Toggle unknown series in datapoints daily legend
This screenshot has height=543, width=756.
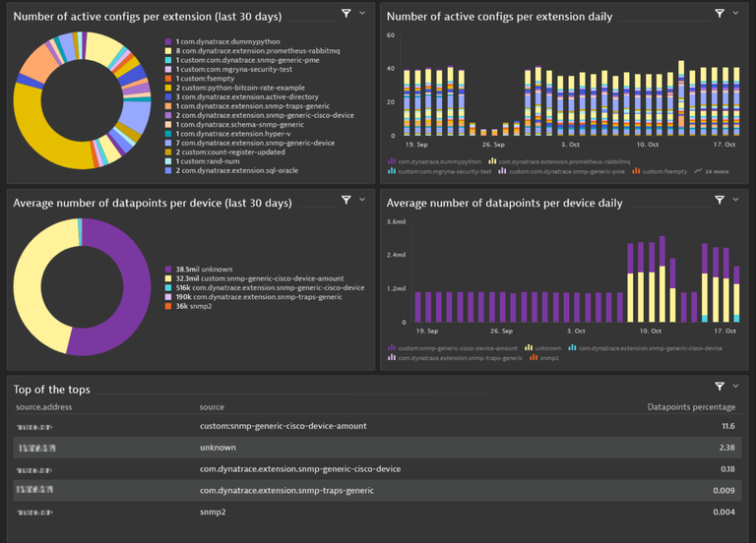click(x=543, y=348)
